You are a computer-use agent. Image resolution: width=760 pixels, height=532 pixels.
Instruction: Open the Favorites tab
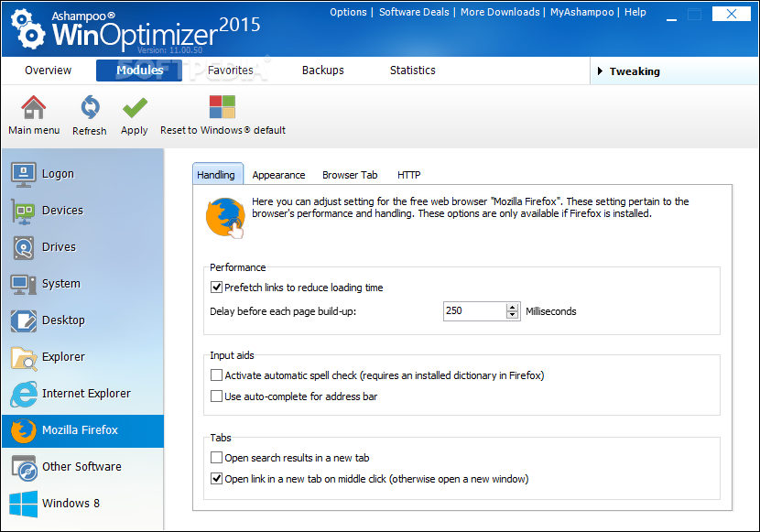(230, 71)
